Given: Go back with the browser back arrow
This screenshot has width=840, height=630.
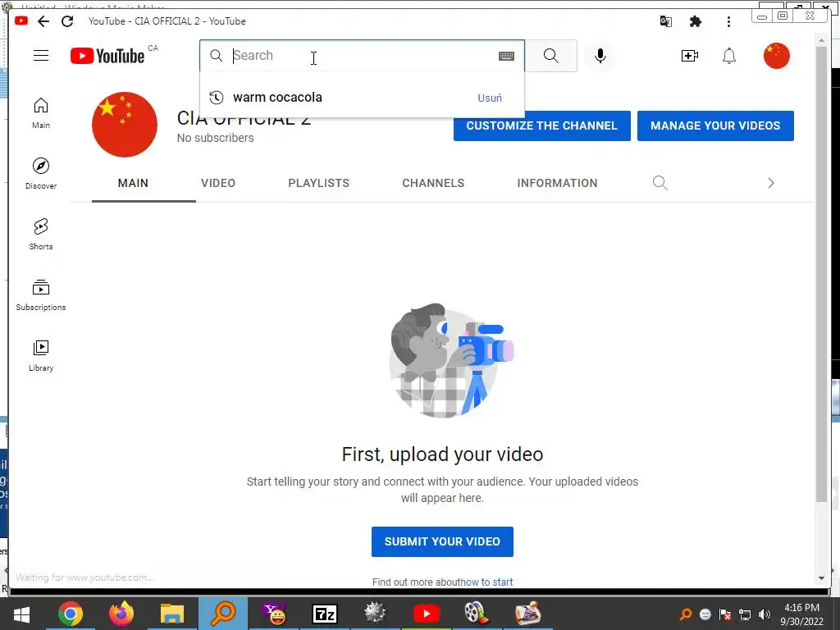Looking at the screenshot, I should point(43,21).
